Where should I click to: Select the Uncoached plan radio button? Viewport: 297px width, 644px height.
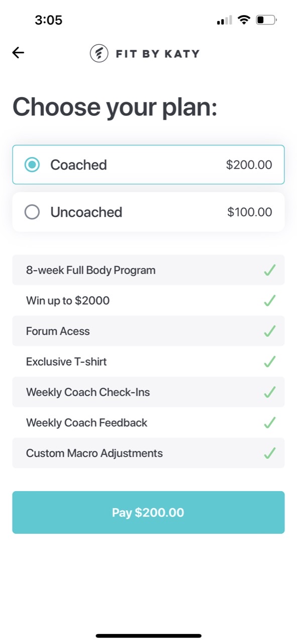(32, 212)
